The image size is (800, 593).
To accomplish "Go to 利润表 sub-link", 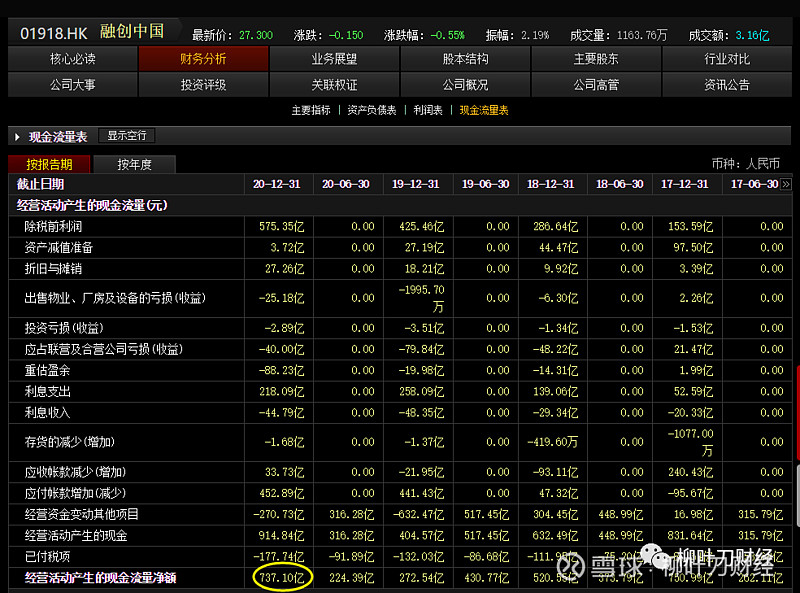I will coord(428,110).
